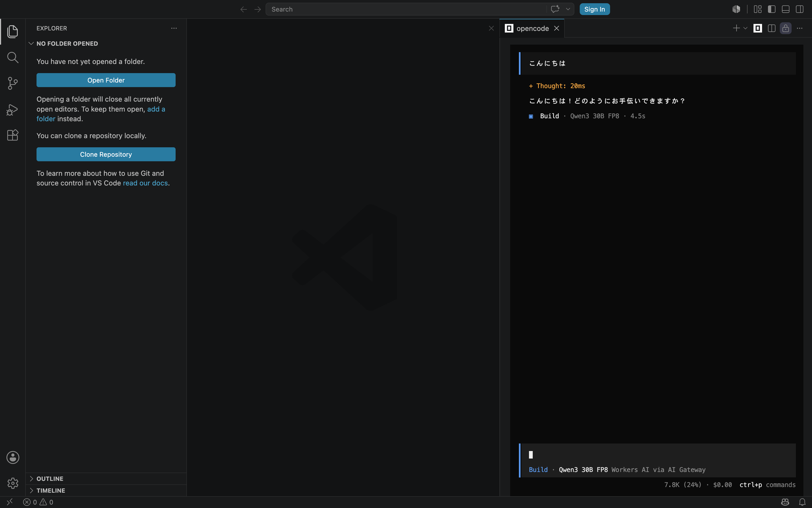This screenshot has height=508, width=812.
Task: Open the chat icon beside search bar
Action: coord(555,9)
